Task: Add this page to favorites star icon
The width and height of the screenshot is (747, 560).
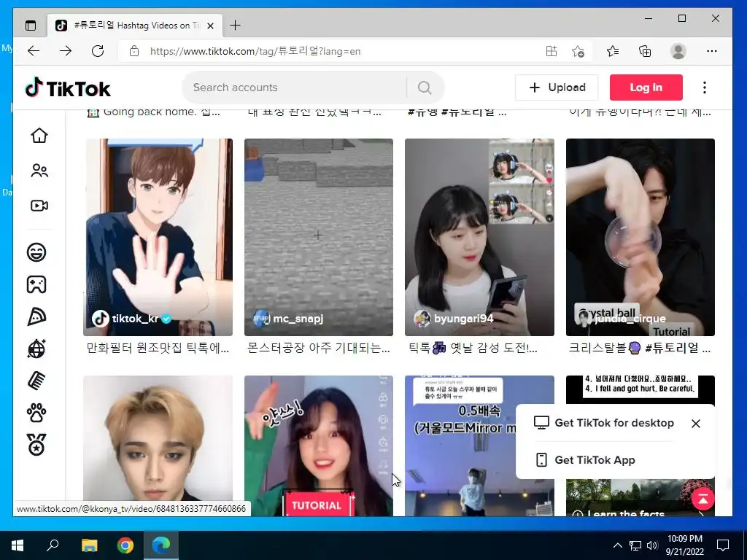Action: point(578,51)
